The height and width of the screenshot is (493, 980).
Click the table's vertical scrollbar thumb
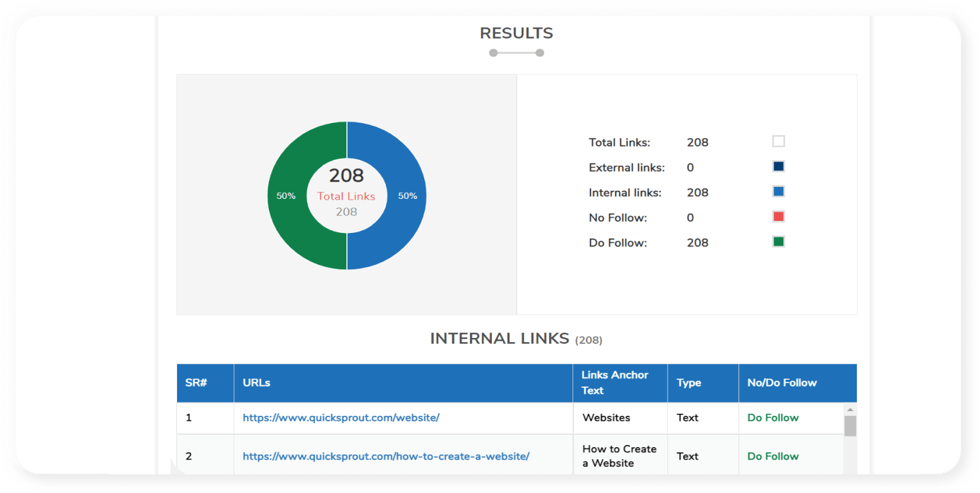[850, 426]
